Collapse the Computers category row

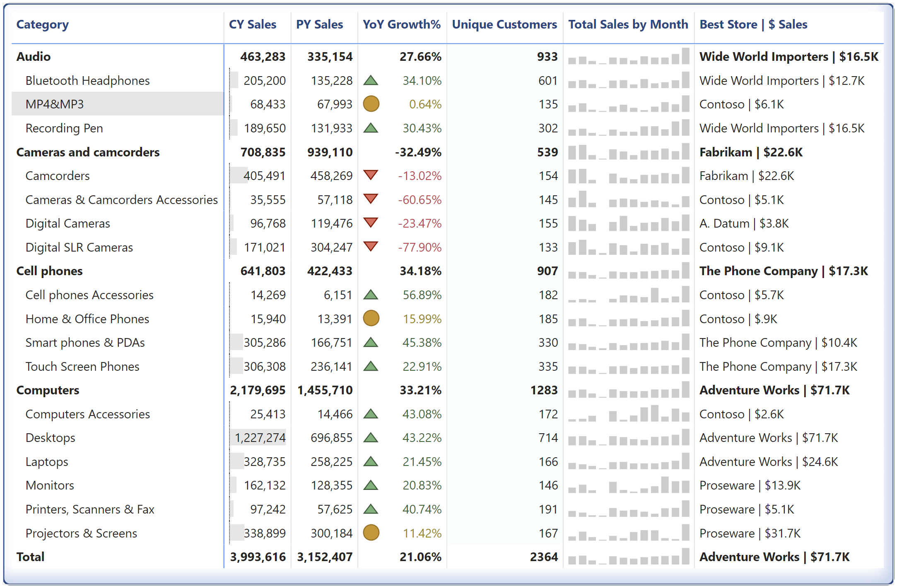point(48,390)
